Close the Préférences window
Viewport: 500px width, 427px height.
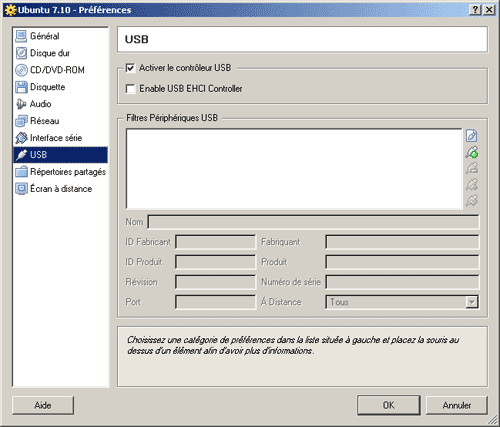pyautogui.click(x=489, y=10)
